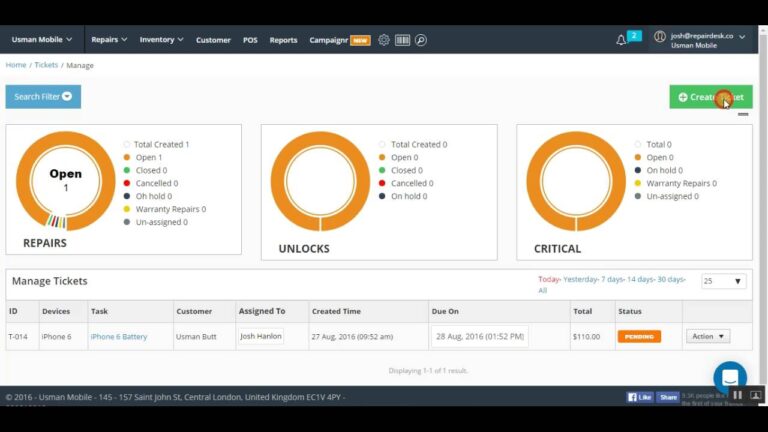Filter tickets by Today

(549, 279)
